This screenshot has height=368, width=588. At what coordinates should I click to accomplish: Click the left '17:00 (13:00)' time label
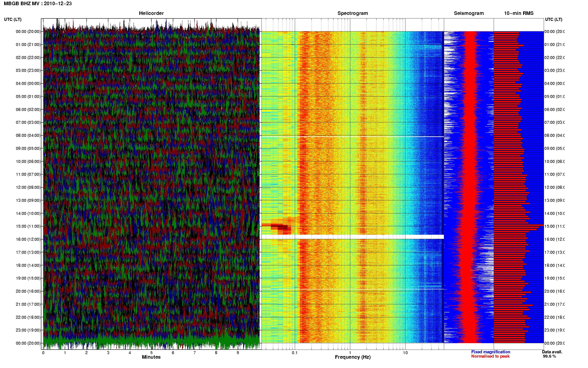(x=28, y=252)
